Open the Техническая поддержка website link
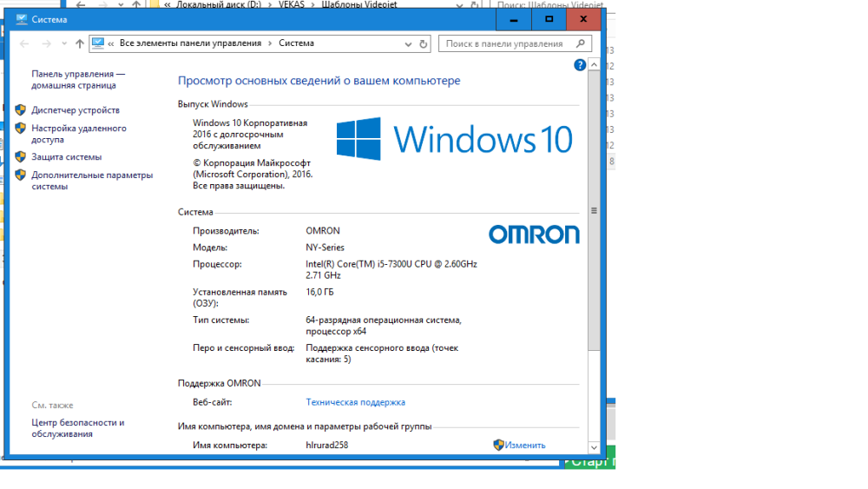 click(x=355, y=402)
